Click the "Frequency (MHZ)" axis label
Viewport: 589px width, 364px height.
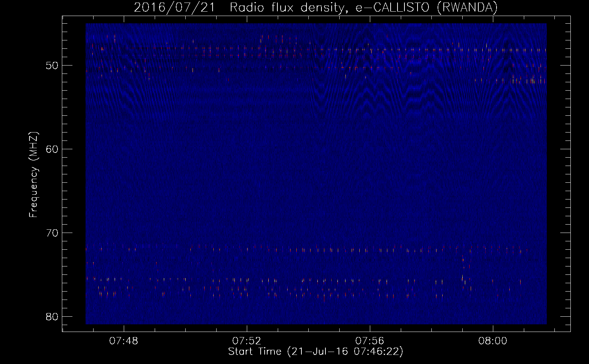pos(33,175)
